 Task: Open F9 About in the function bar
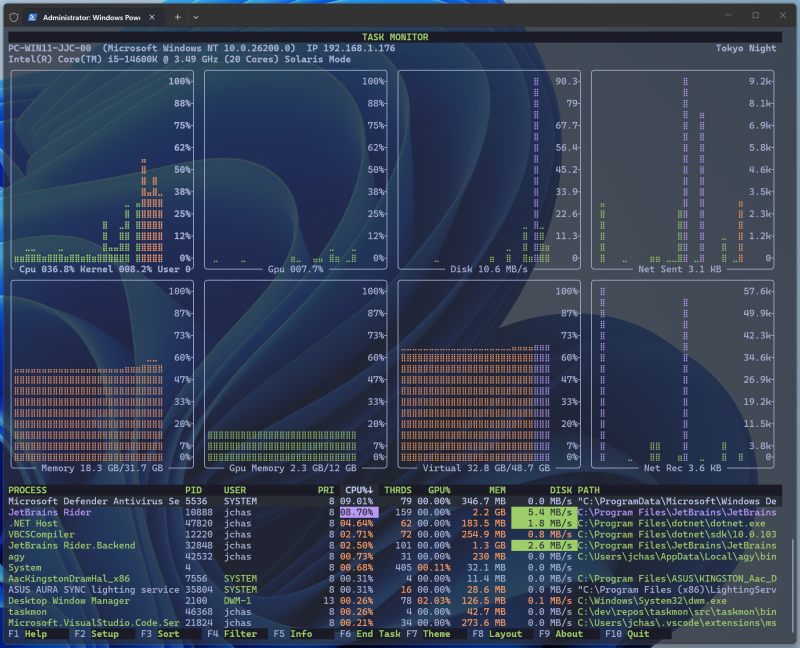pos(561,634)
